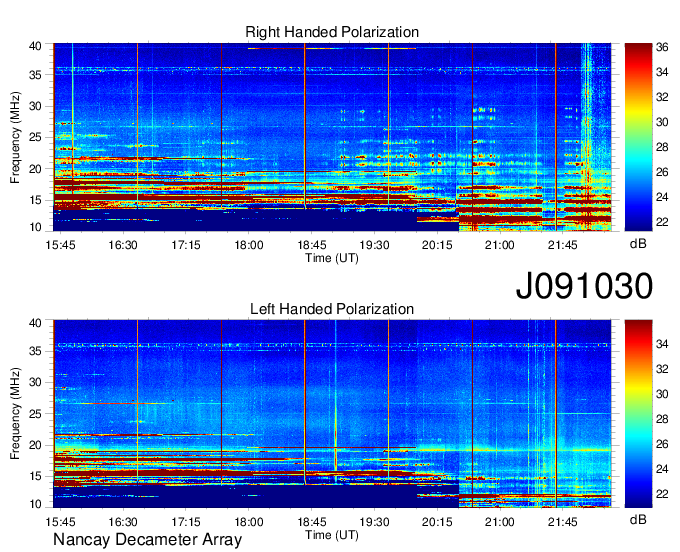
Task: Click the 18:45 time tick under Left Handed plot
Action: (311, 522)
